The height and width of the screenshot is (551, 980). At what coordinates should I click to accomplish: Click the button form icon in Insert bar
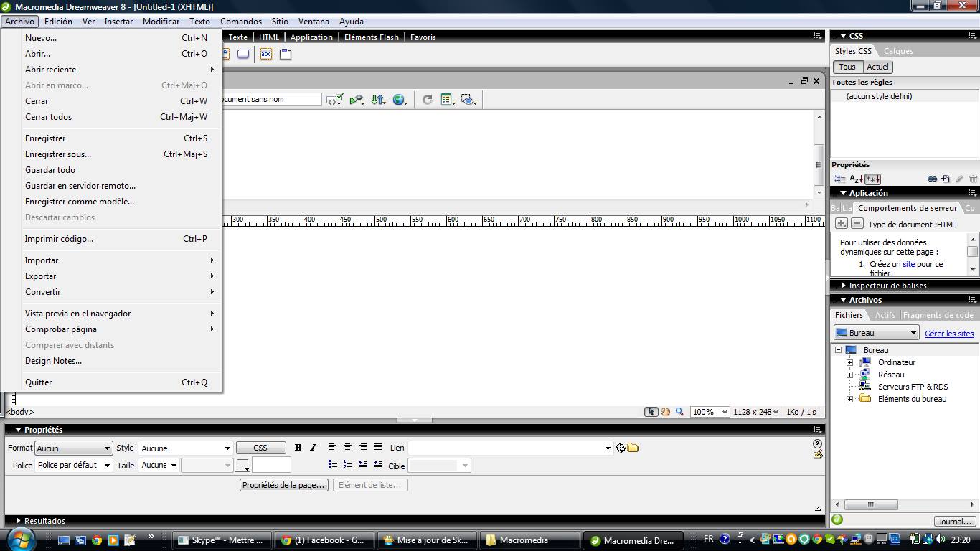[x=243, y=54]
